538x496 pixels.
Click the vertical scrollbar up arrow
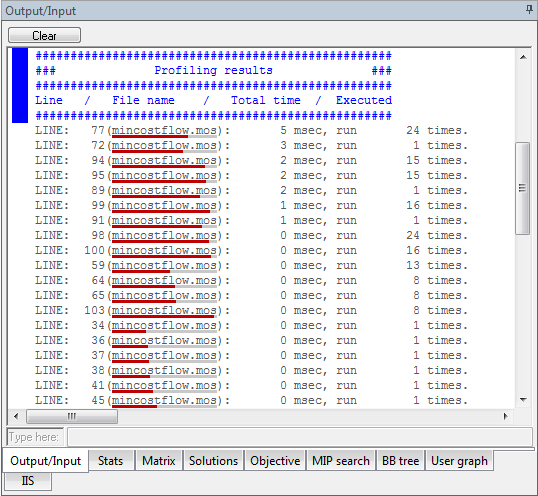tap(523, 57)
